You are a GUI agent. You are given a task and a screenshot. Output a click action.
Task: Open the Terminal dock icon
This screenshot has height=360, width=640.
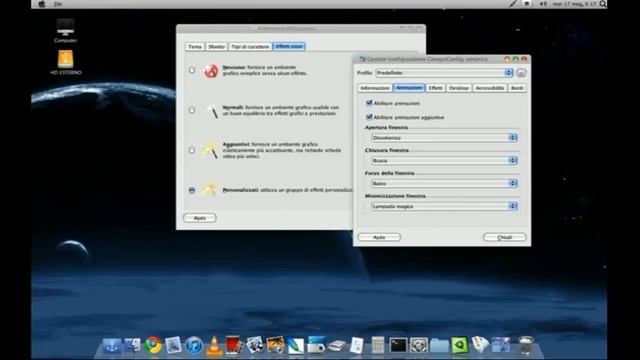pos(398,345)
